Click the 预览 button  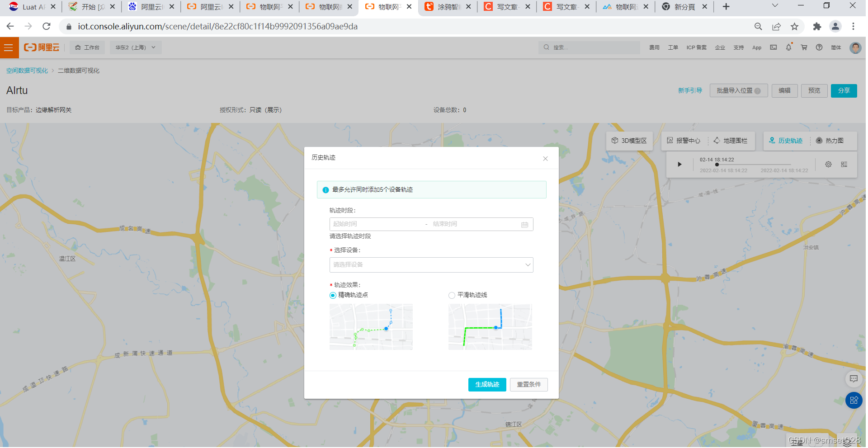[814, 91]
